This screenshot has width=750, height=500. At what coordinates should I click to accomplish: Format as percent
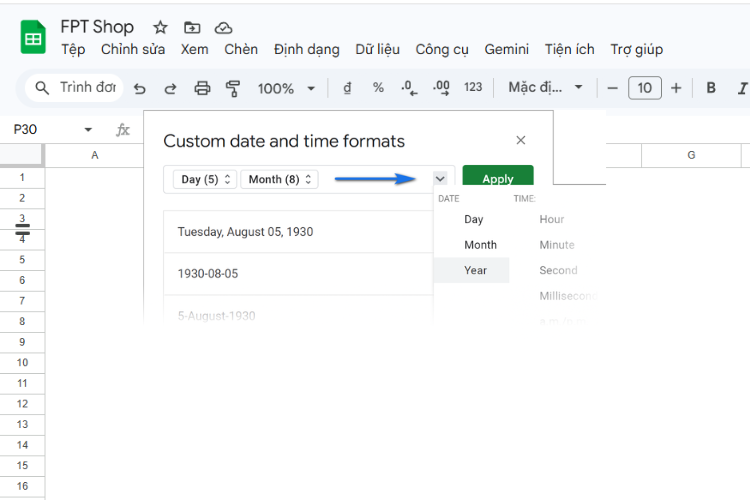point(378,88)
